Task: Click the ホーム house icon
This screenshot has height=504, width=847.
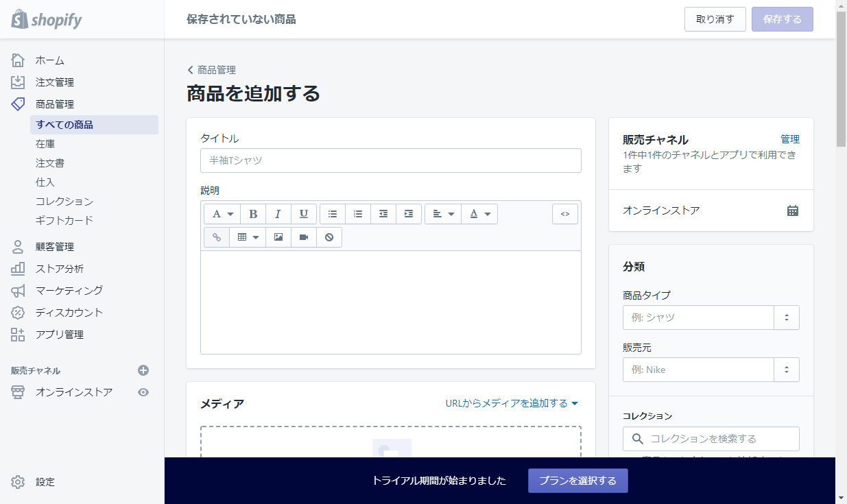Action: click(19, 60)
